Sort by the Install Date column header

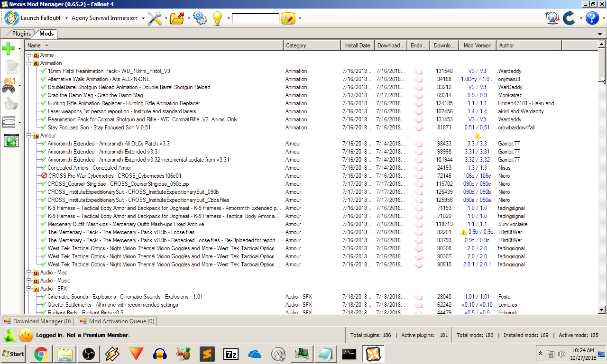(357, 45)
